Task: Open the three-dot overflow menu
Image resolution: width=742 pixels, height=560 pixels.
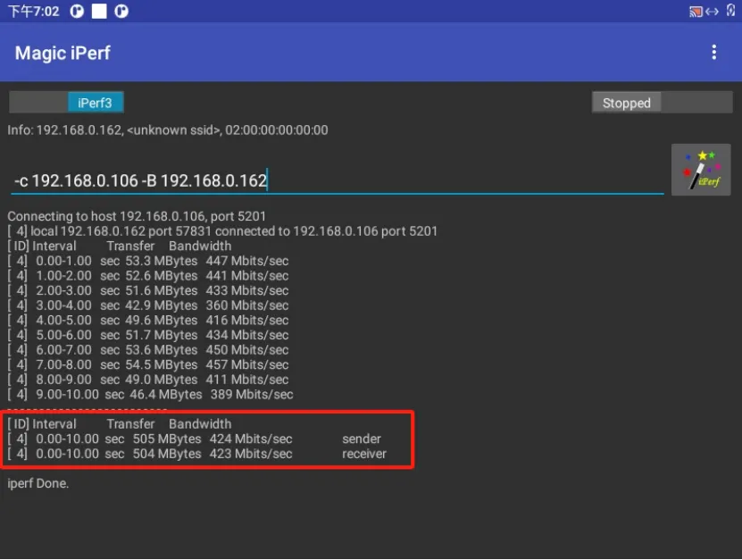Action: point(713,53)
